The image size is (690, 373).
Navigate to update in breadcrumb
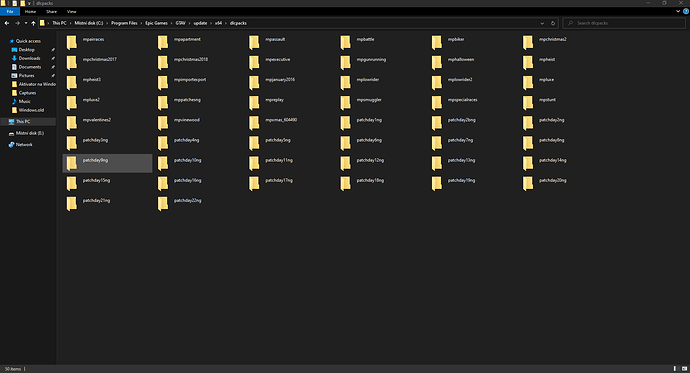click(200, 23)
